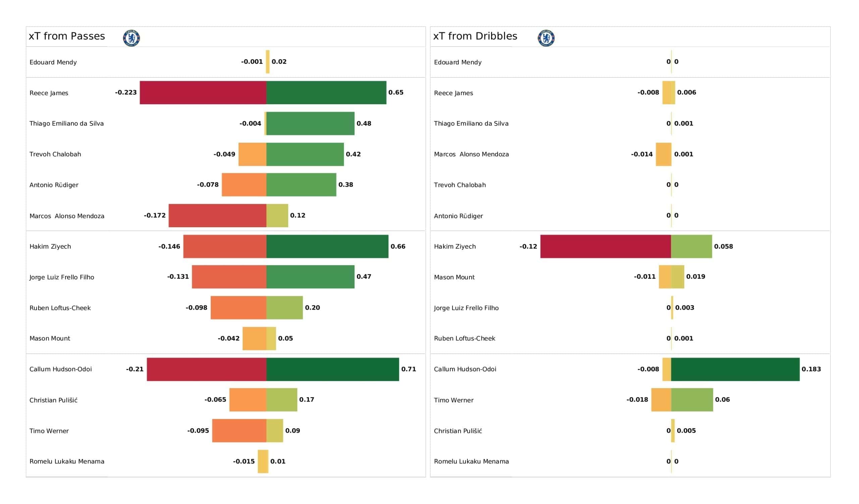Select Edouard Mendy label in passes chart

click(x=53, y=62)
